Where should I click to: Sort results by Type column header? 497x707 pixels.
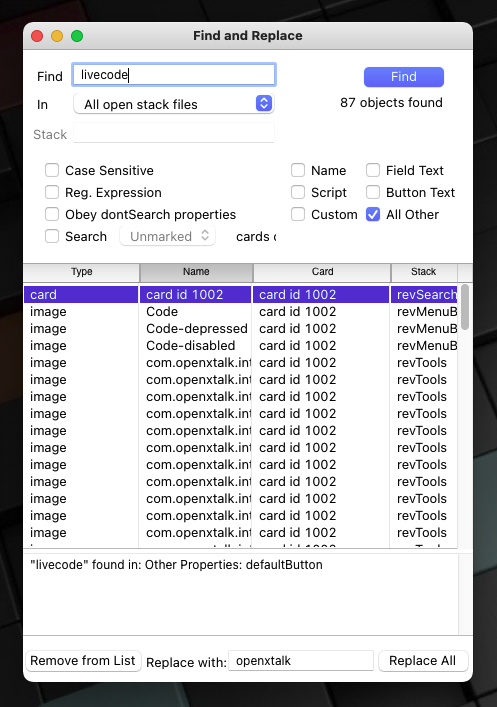click(x=81, y=272)
